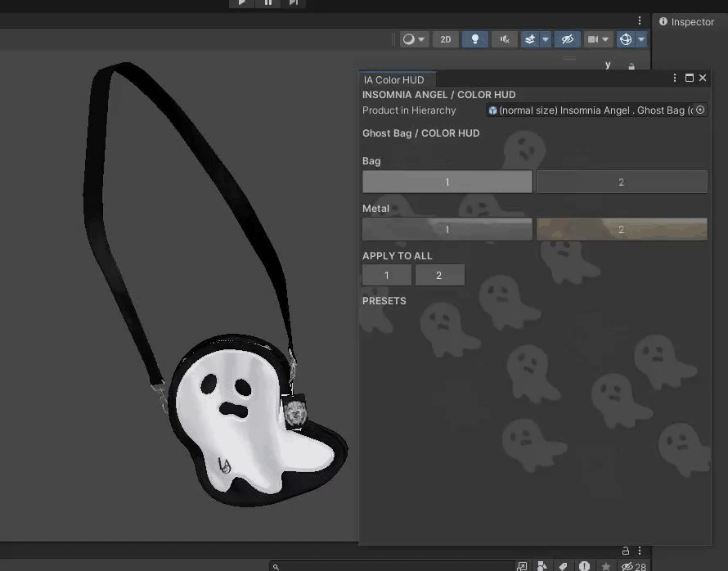Apply color 1 to all

(x=387, y=276)
